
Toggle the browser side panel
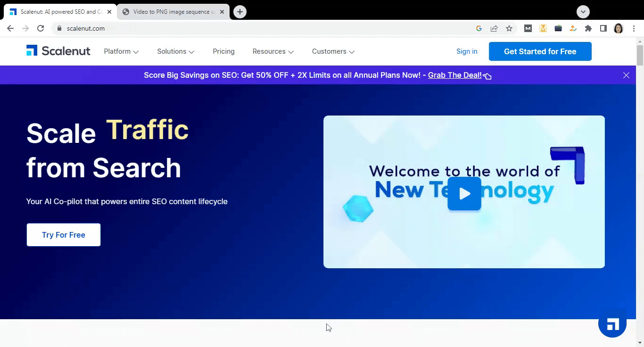point(603,28)
